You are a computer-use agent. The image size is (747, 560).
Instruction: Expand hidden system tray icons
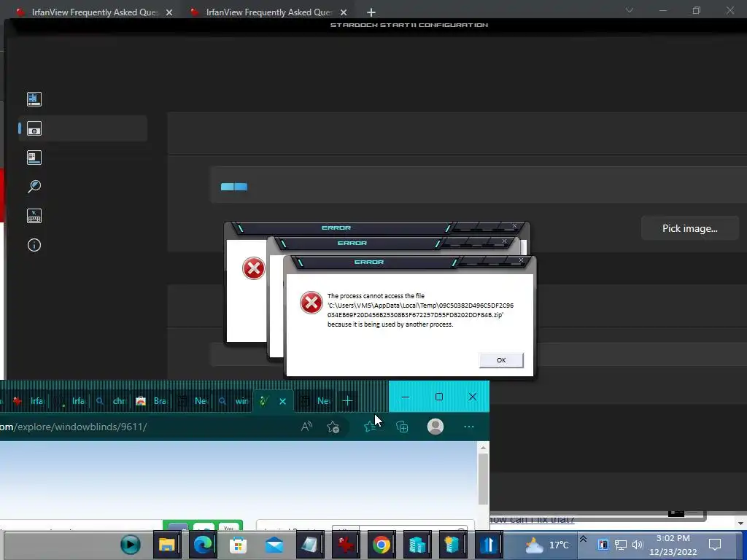[583, 539]
